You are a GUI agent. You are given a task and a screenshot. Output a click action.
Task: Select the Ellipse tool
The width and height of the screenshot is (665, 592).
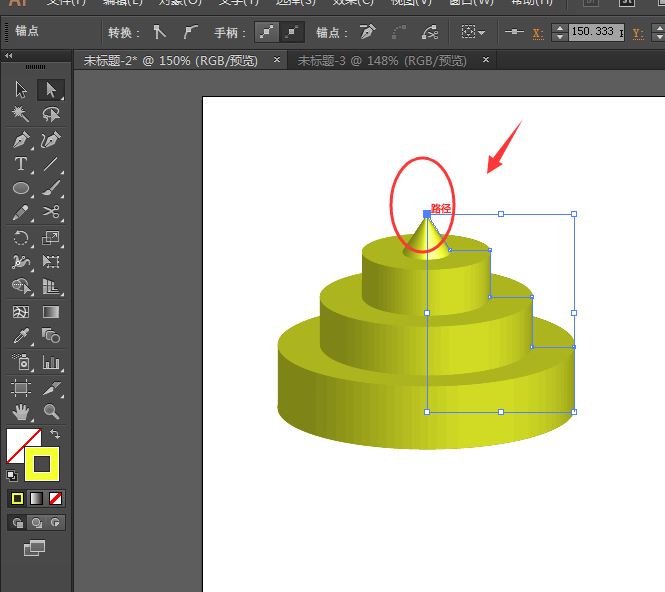[x=21, y=188]
